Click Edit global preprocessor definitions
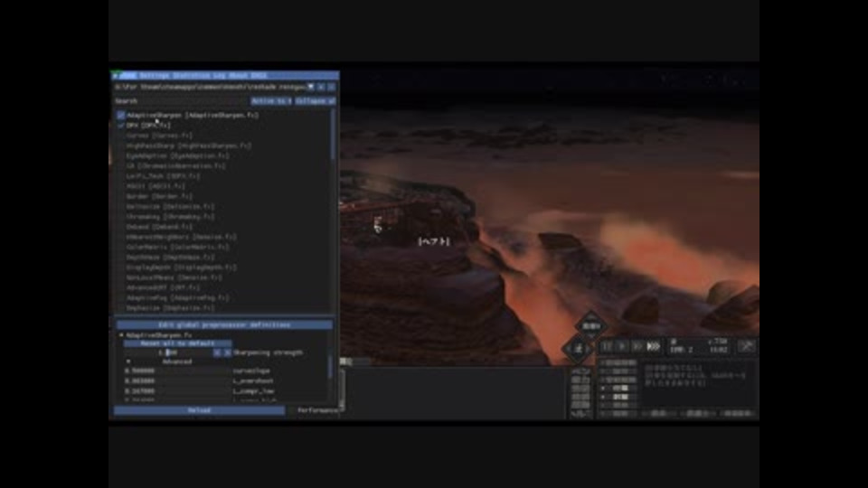Viewport: 868px width, 488px height. pyautogui.click(x=224, y=324)
